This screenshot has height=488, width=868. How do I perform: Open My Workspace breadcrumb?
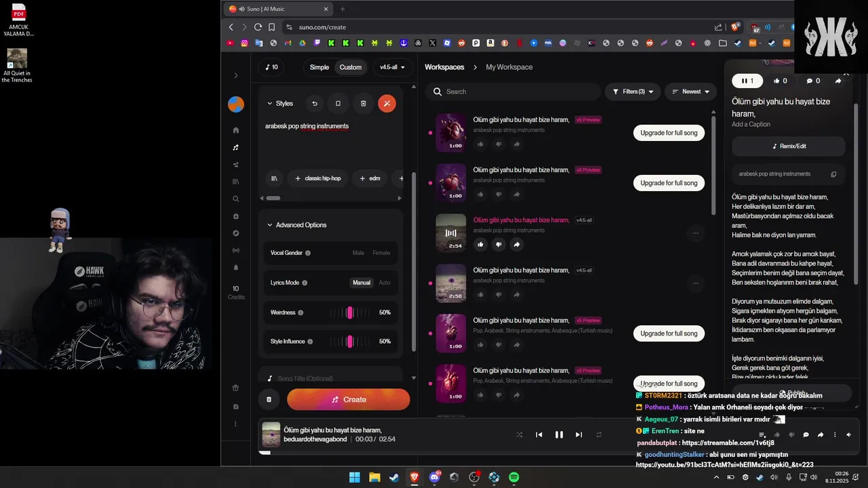tap(509, 67)
